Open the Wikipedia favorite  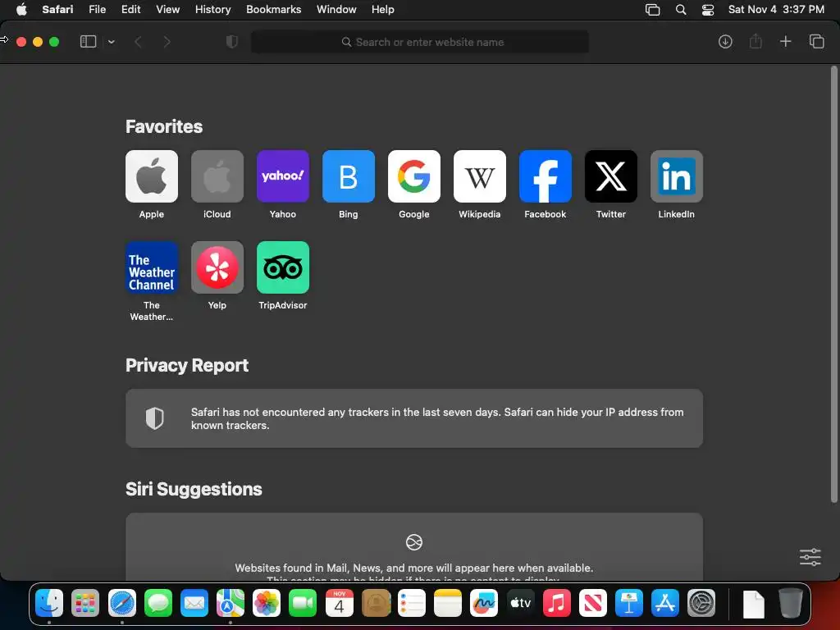[479, 176]
